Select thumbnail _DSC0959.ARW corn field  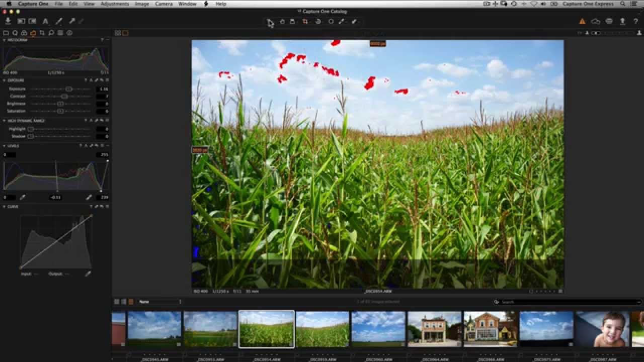coord(323,329)
